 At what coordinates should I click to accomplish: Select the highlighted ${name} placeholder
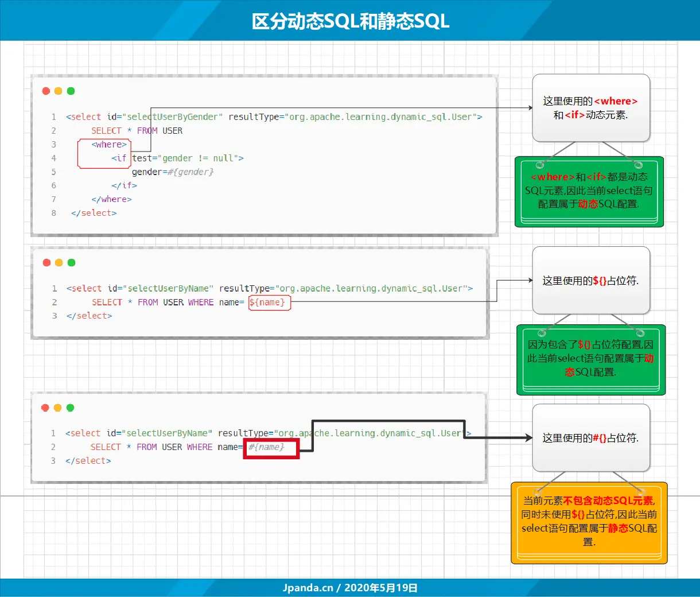(x=269, y=303)
